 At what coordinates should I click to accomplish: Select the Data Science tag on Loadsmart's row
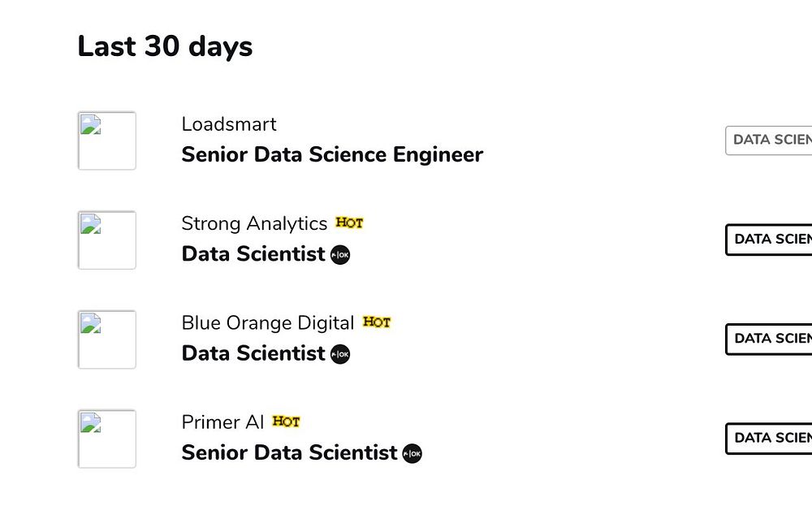(x=770, y=140)
